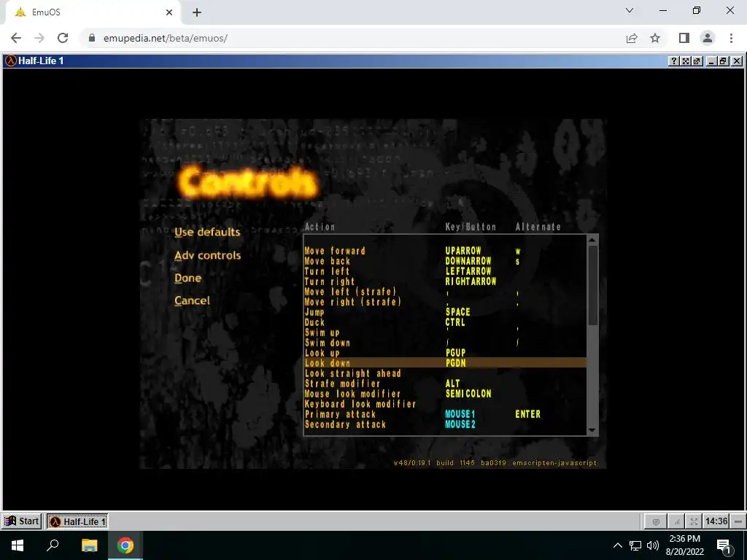747x560 pixels.
Task: Open the EmuOS Start menu
Action: (22, 521)
